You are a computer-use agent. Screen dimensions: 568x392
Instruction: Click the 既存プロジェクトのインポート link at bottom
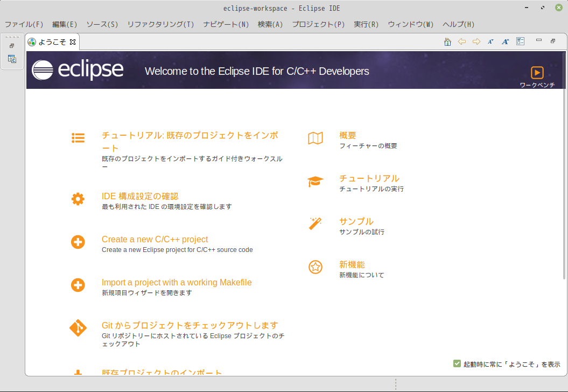[x=162, y=372]
